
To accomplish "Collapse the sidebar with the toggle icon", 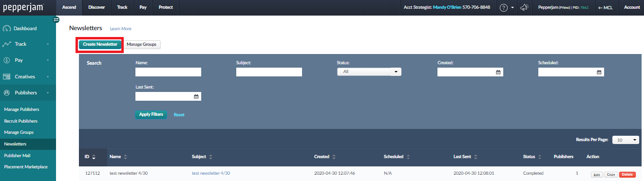I will point(56,19).
